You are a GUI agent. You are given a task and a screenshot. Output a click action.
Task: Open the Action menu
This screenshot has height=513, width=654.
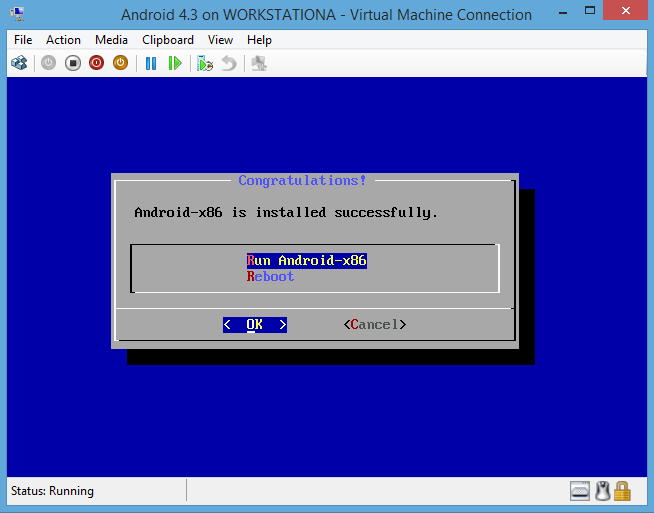pyautogui.click(x=63, y=40)
